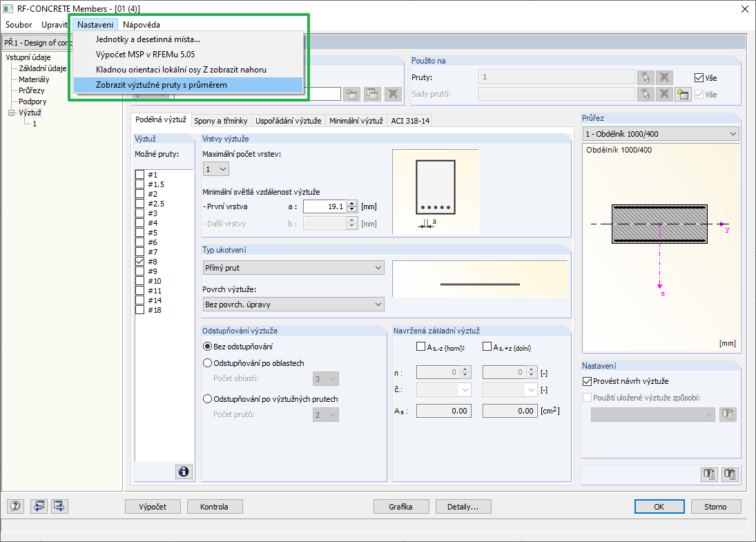Screen dimensions: 756x542
Task: Choose Kladnou orientaci lokální osy Z item
Action: [188, 70]
